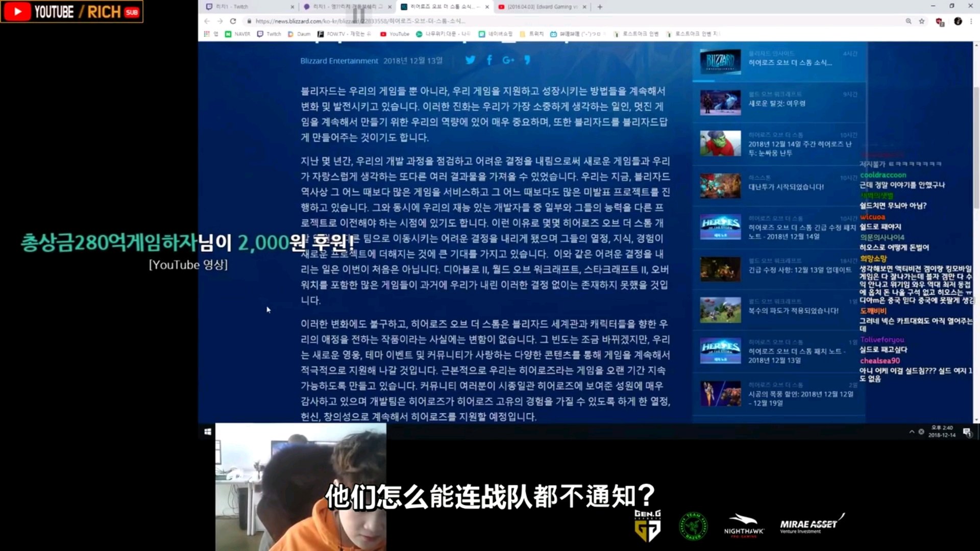
Task: Open the 트위치 bookmark folder
Action: pos(532,34)
